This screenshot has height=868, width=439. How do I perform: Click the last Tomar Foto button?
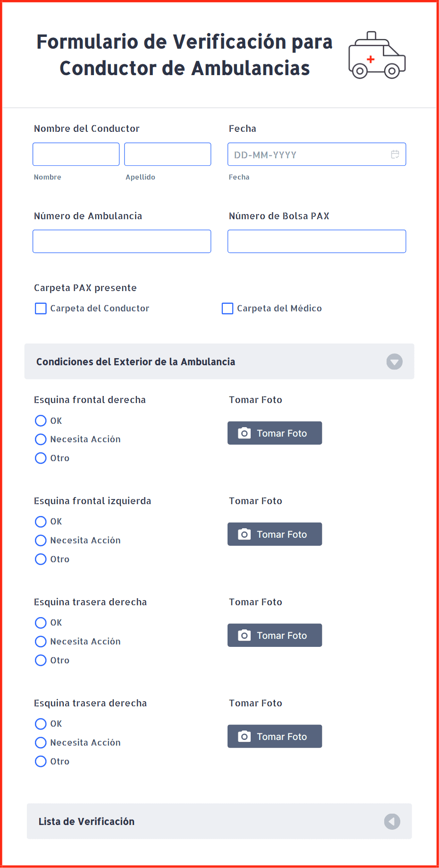[x=275, y=736]
